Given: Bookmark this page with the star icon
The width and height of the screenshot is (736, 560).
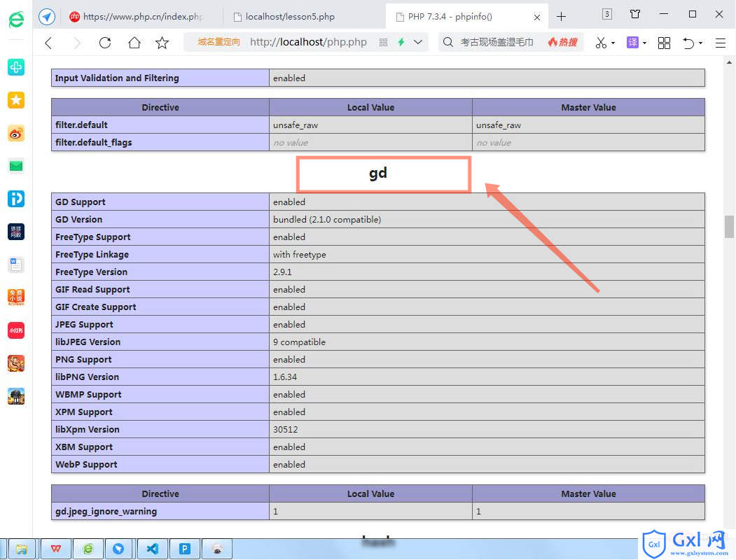Looking at the screenshot, I should point(162,43).
